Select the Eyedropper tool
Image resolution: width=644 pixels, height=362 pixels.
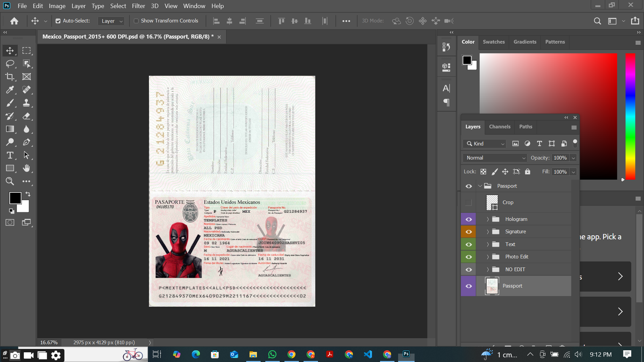pyautogui.click(x=10, y=90)
